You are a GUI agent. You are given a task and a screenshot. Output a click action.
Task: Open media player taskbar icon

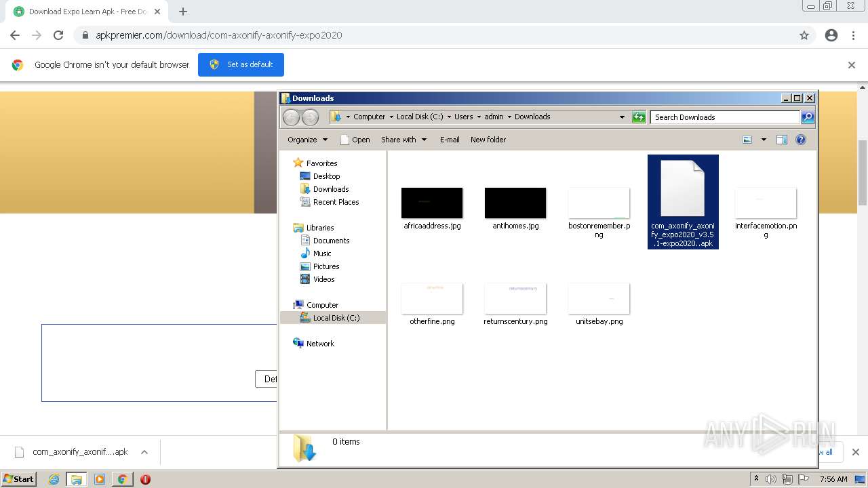tap(100, 479)
